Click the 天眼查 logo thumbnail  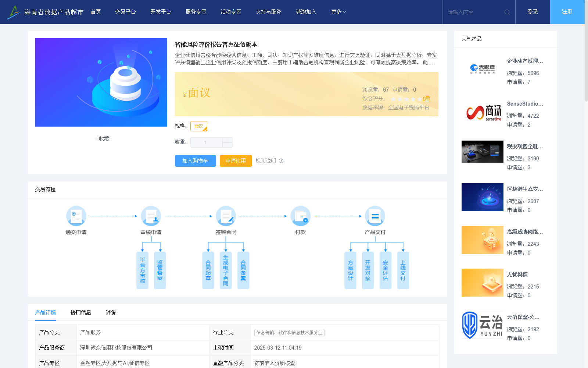click(x=483, y=69)
